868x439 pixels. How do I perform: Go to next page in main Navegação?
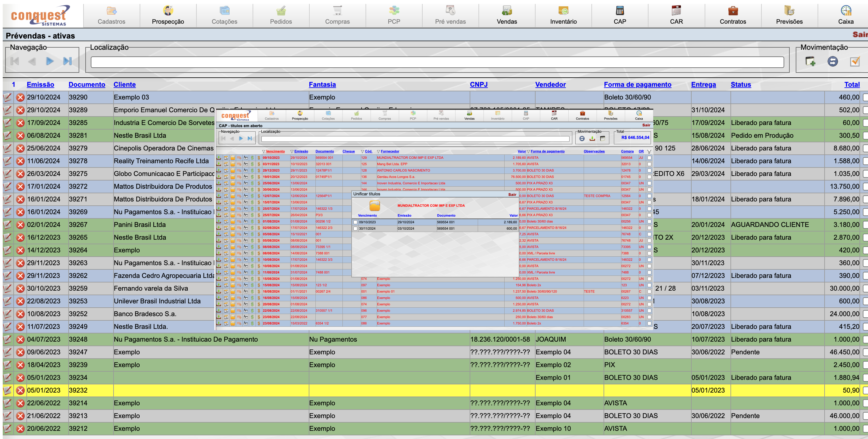50,61
